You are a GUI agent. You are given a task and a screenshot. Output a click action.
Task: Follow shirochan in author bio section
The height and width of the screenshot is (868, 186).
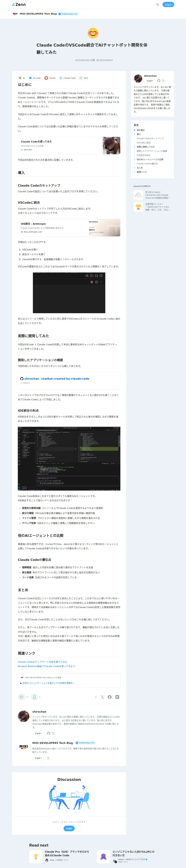[x=38, y=733]
